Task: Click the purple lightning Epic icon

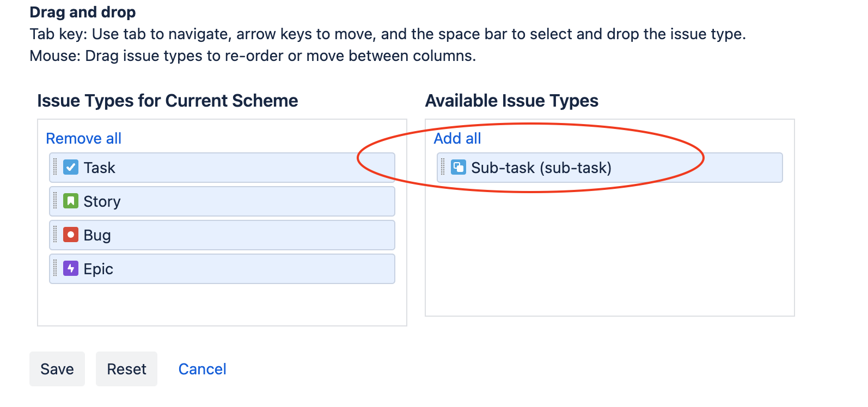Action: pos(71,269)
